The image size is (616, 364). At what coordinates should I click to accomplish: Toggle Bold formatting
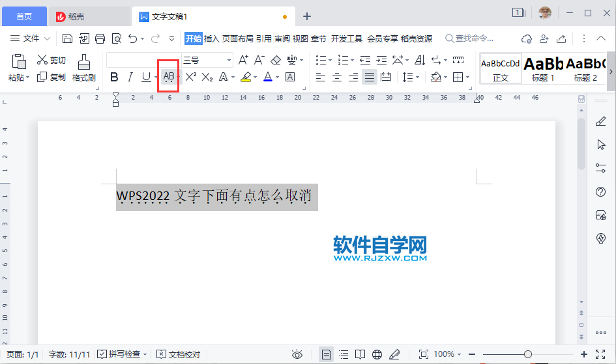[114, 77]
